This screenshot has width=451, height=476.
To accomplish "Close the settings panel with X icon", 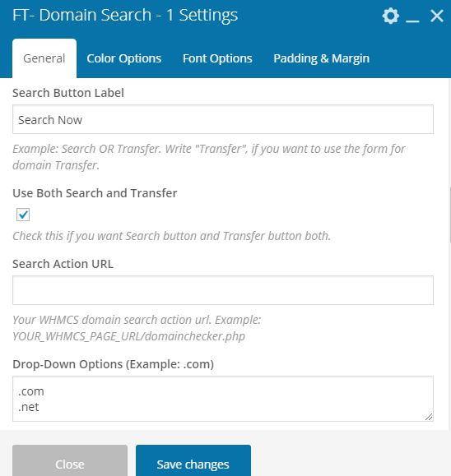I will pos(437,16).
